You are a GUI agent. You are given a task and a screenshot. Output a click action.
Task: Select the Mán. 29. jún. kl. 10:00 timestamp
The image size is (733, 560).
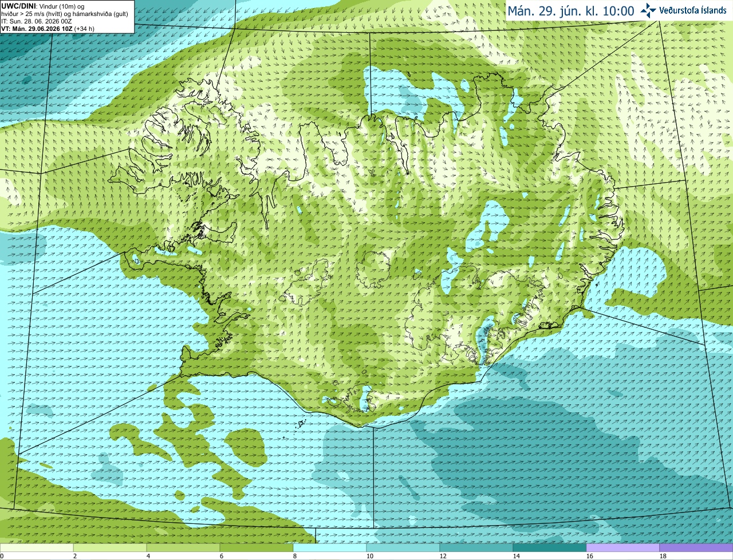[572, 11]
